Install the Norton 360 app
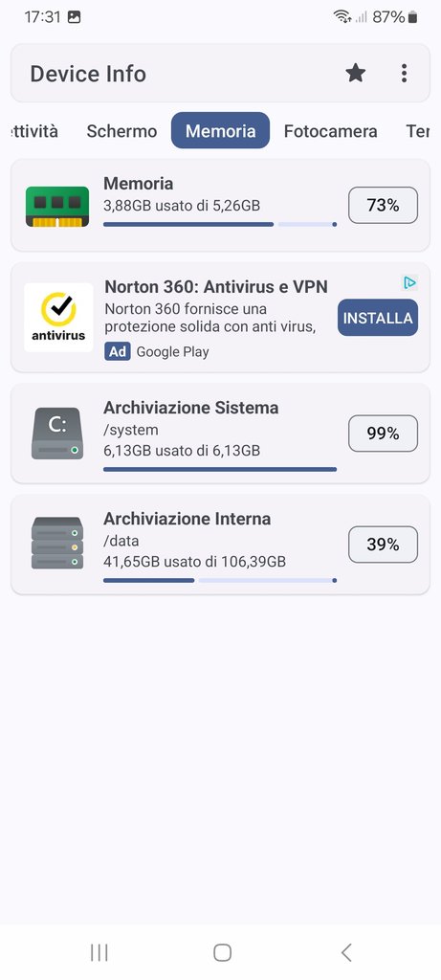This screenshot has height=980, width=441. pyautogui.click(x=378, y=318)
